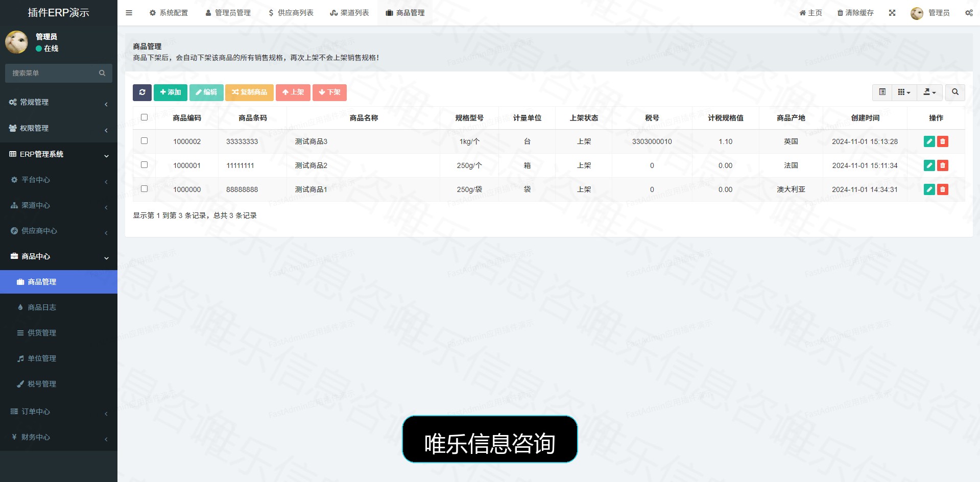Open the settings cogs icon at top right
980x482 pixels.
(969, 13)
